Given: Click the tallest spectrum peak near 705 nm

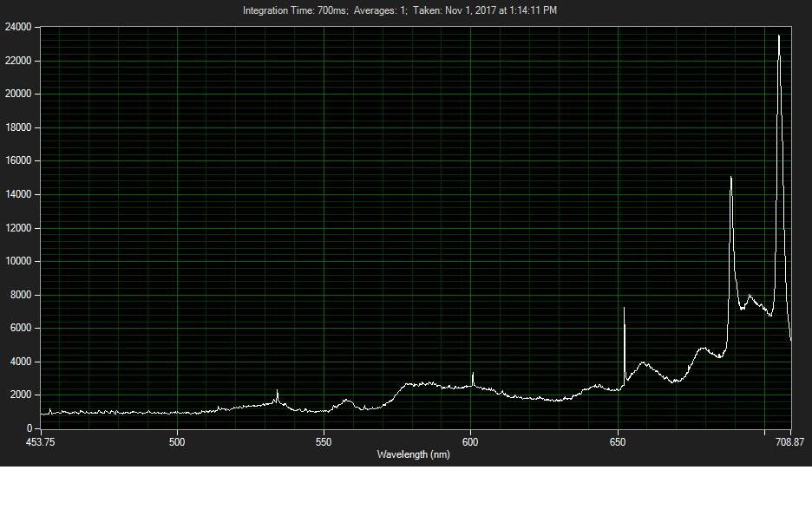Looking at the screenshot, I should [x=779, y=36].
